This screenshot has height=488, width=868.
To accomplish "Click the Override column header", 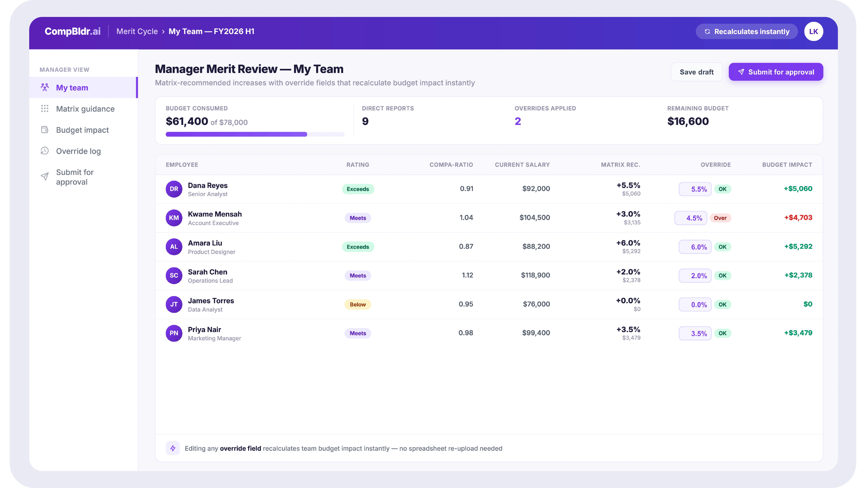I will coord(716,165).
